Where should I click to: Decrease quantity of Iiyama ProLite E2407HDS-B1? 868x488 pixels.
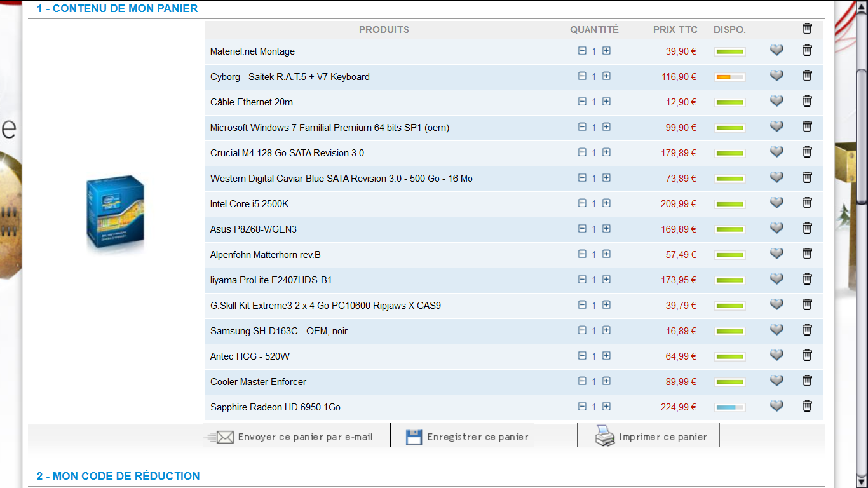[x=582, y=279]
